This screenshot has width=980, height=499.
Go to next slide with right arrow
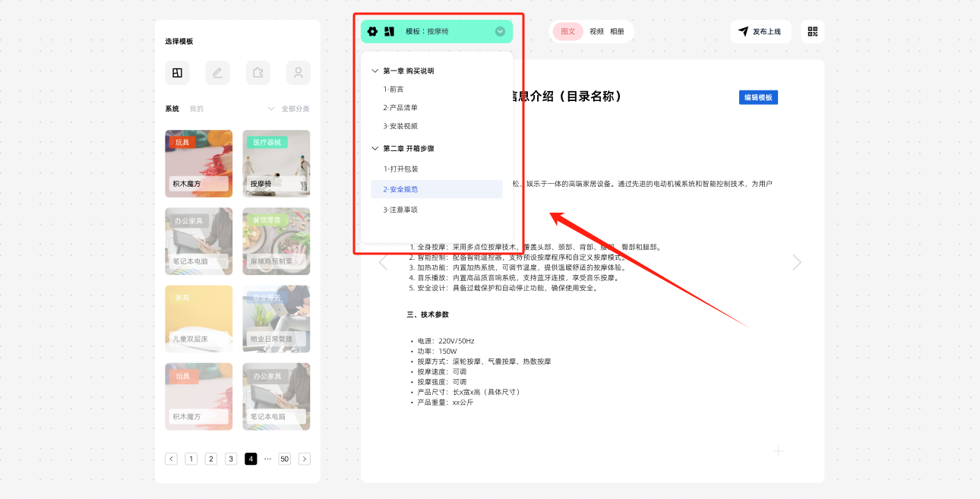point(796,263)
